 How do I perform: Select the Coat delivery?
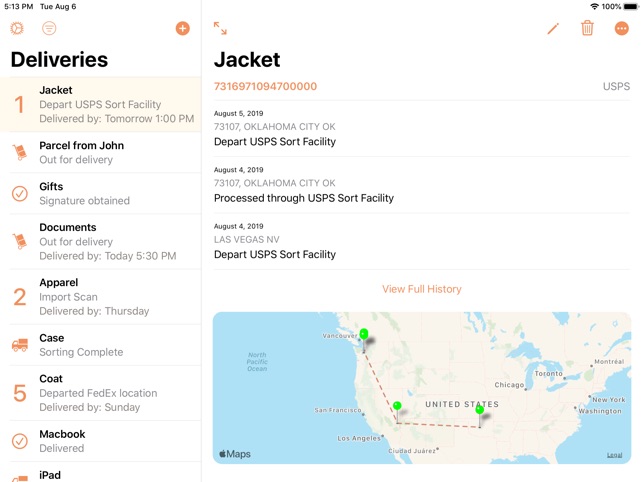(x=101, y=393)
